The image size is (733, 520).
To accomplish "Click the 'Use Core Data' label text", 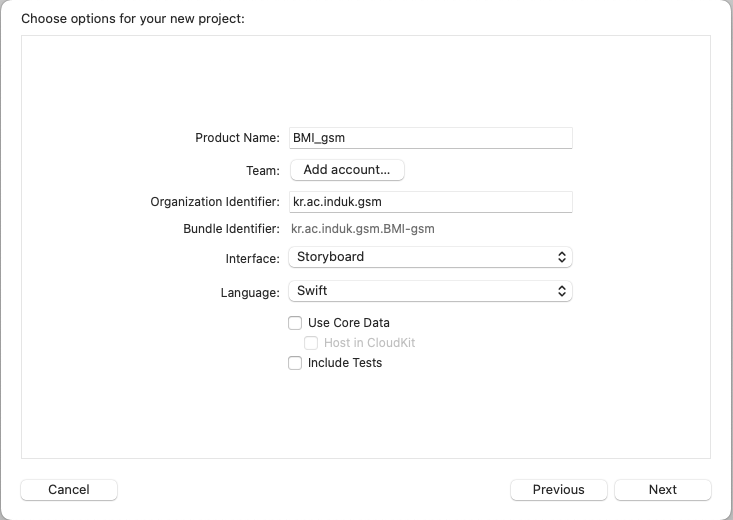I will [349, 323].
